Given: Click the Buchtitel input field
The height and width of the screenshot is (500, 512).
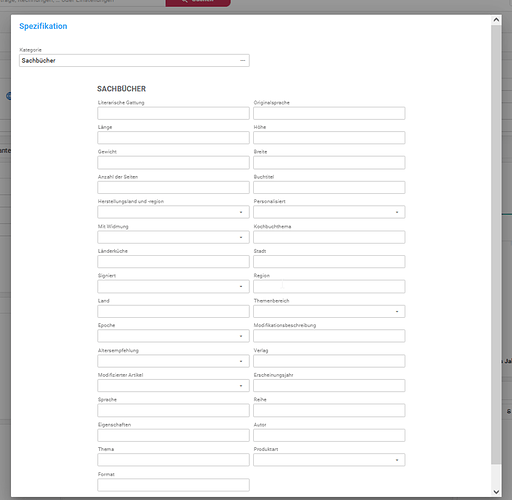Looking at the screenshot, I should click(x=329, y=187).
